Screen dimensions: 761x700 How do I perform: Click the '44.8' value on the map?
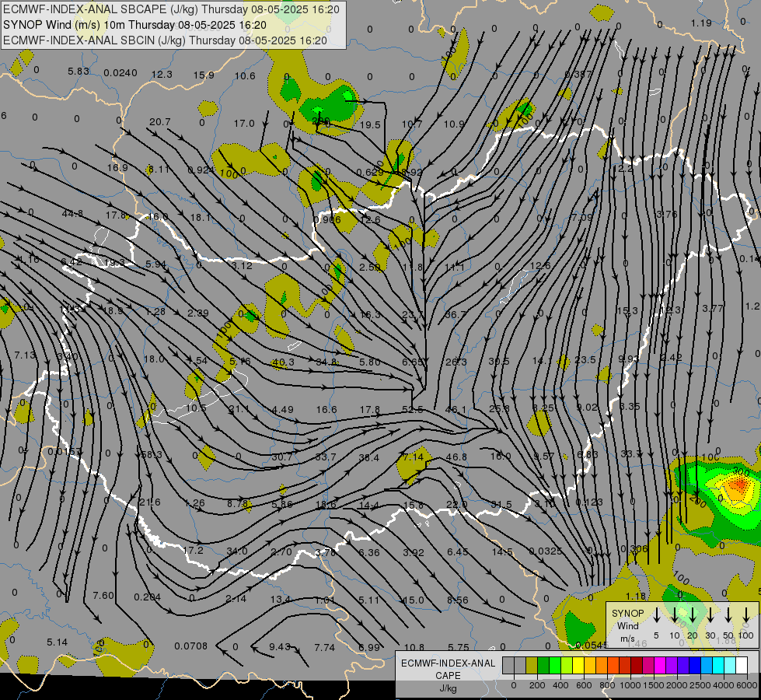(x=72, y=213)
